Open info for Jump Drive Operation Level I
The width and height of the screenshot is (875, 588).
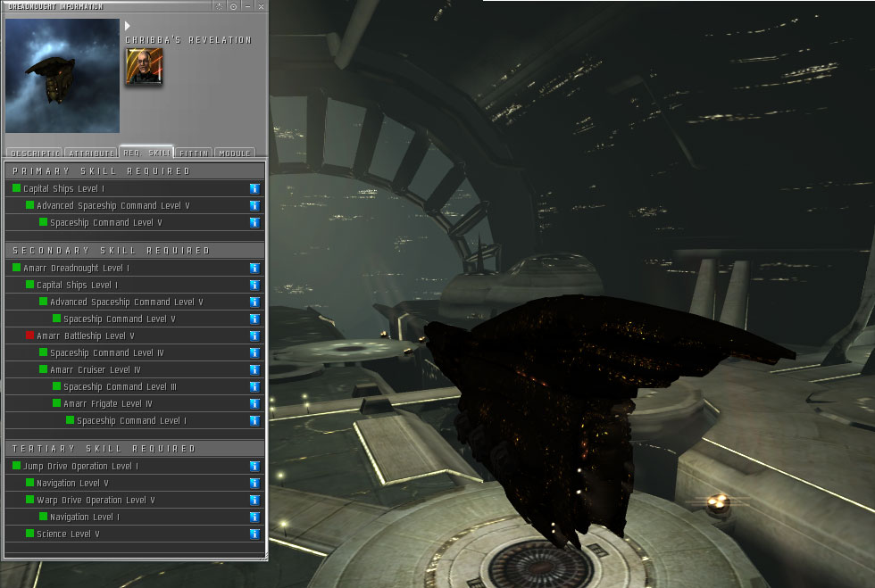coord(254,466)
